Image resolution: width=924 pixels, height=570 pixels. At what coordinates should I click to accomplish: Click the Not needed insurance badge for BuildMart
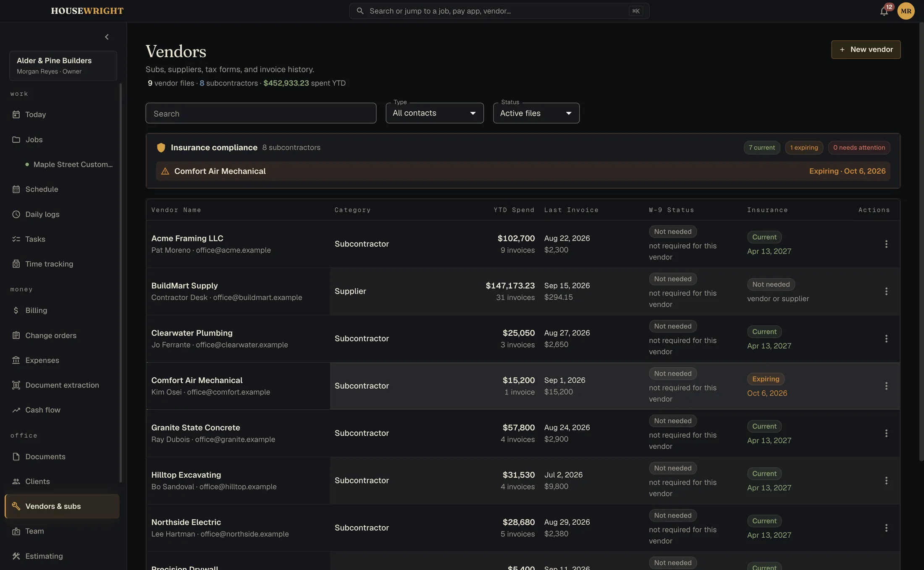pyautogui.click(x=771, y=285)
